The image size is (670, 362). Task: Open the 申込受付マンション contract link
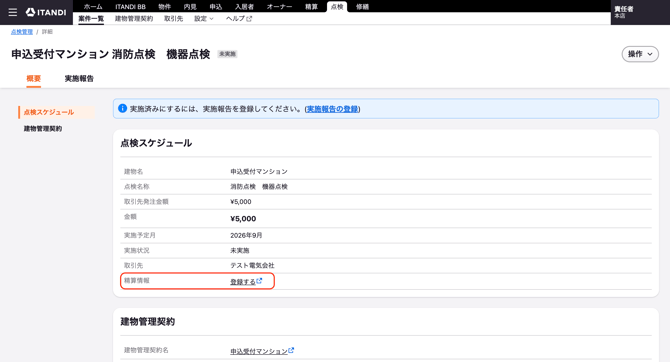click(259, 351)
